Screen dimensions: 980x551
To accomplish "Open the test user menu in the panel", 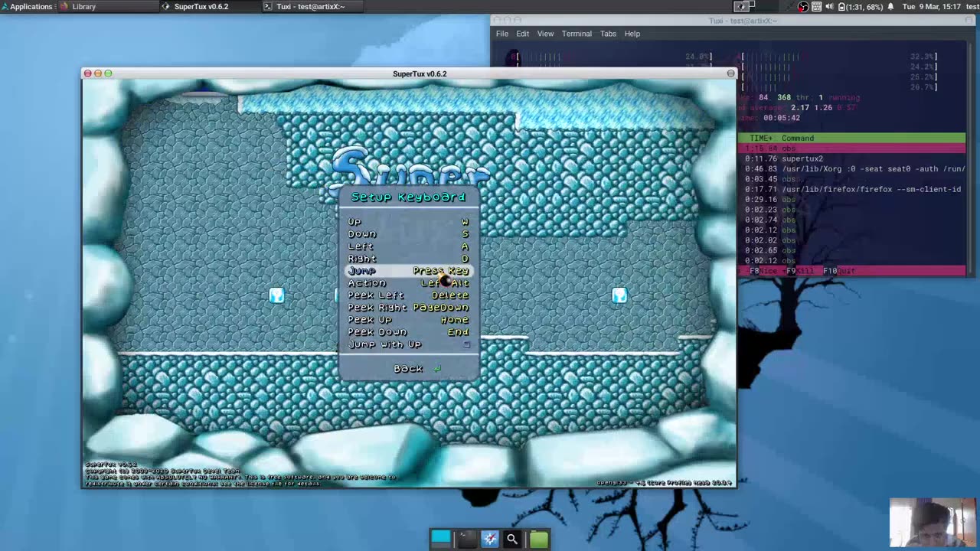I will click(x=971, y=6).
